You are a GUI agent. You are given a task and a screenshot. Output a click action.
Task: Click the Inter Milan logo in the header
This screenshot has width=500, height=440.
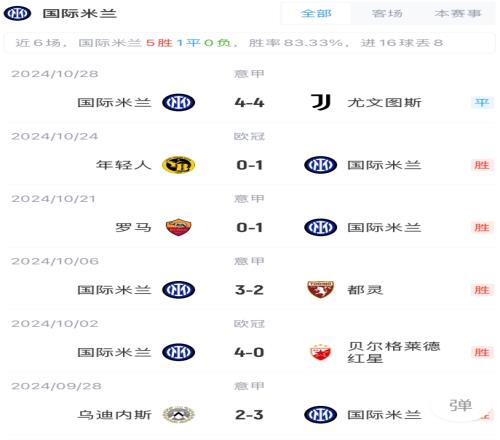pyautogui.click(x=17, y=14)
